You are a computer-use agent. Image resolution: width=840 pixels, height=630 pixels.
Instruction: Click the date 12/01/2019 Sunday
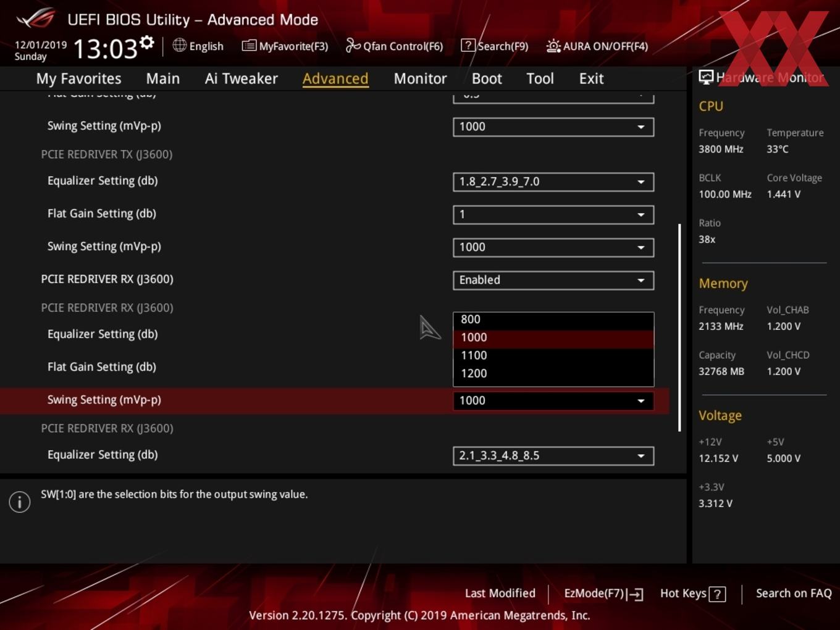(41, 51)
